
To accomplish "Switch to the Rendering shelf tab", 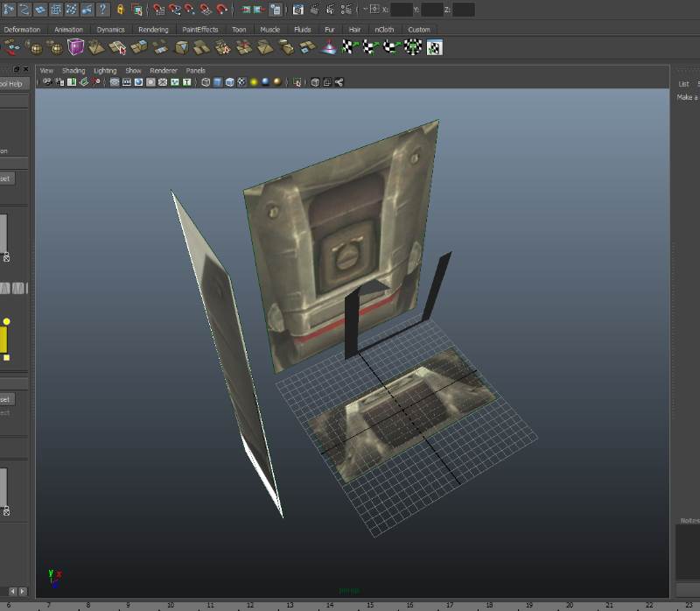I will pyautogui.click(x=153, y=30).
